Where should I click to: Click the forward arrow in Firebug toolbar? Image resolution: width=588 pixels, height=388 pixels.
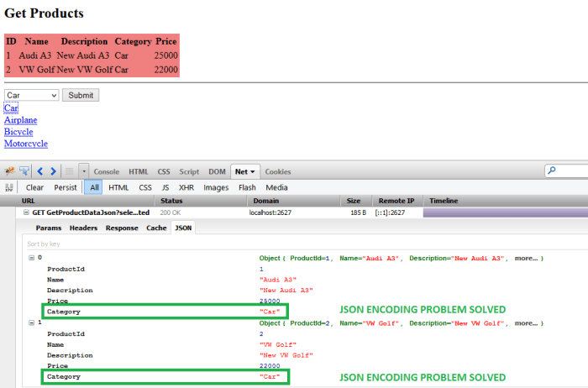coord(53,171)
